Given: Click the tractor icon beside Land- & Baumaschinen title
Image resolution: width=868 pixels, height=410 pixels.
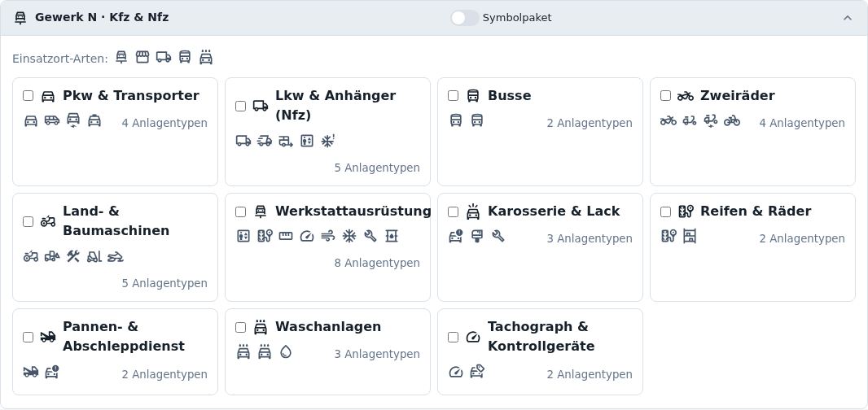Looking at the screenshot, I should (48, 221).
